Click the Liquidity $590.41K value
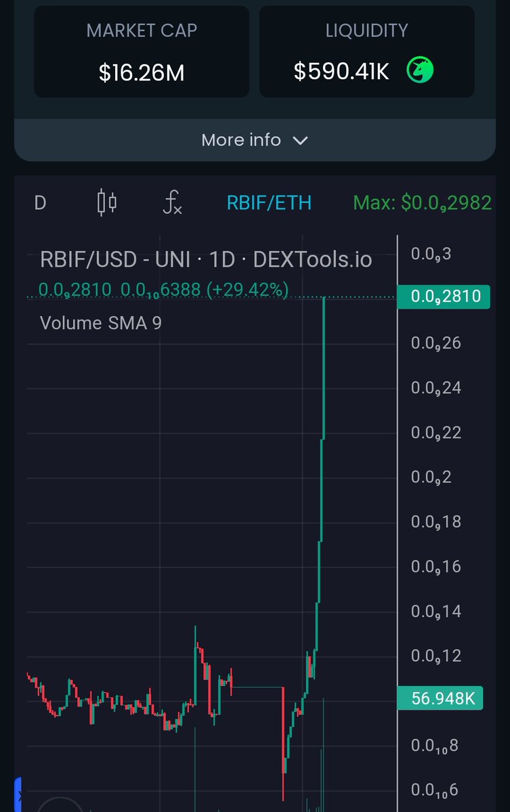Viewport: 510px width, 812px height. tap(341, 71)
